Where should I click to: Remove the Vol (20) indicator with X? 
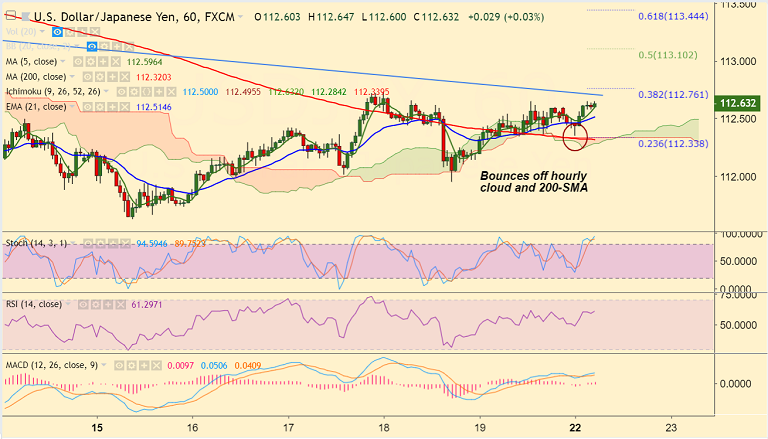point(95,32)
